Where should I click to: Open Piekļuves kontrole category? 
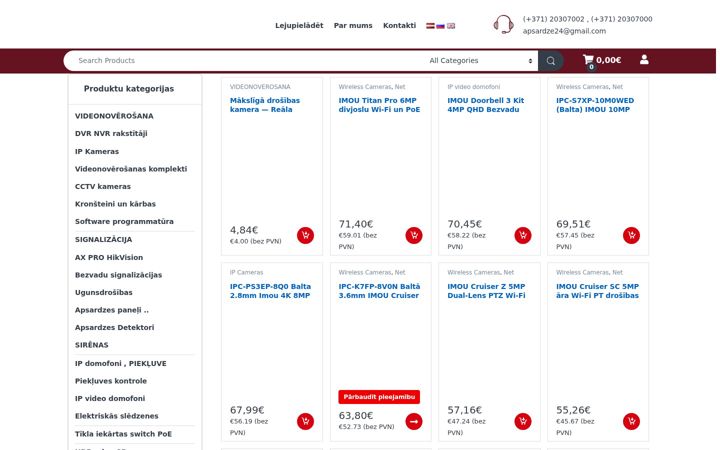(x=111, y=381)
